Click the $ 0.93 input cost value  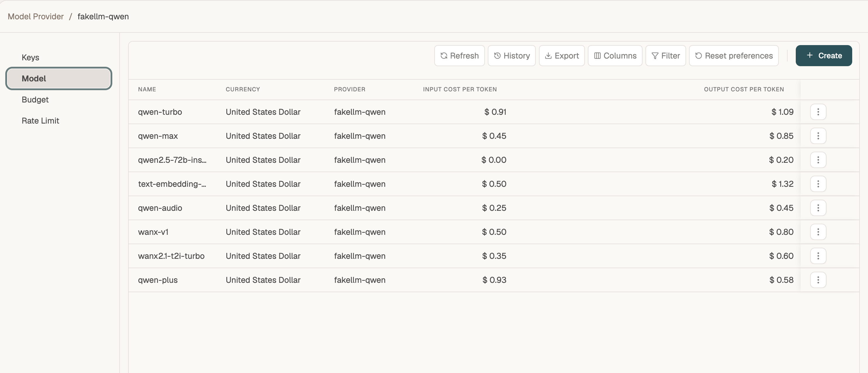point(494,280)
